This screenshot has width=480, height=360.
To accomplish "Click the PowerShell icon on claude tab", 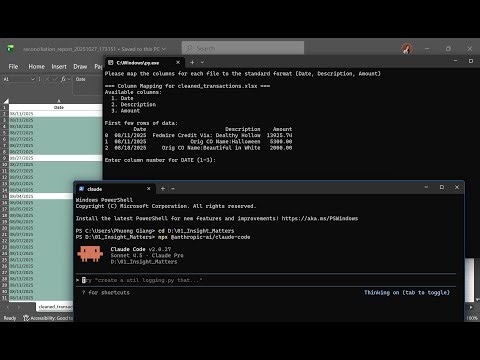I will pos(81,189).
